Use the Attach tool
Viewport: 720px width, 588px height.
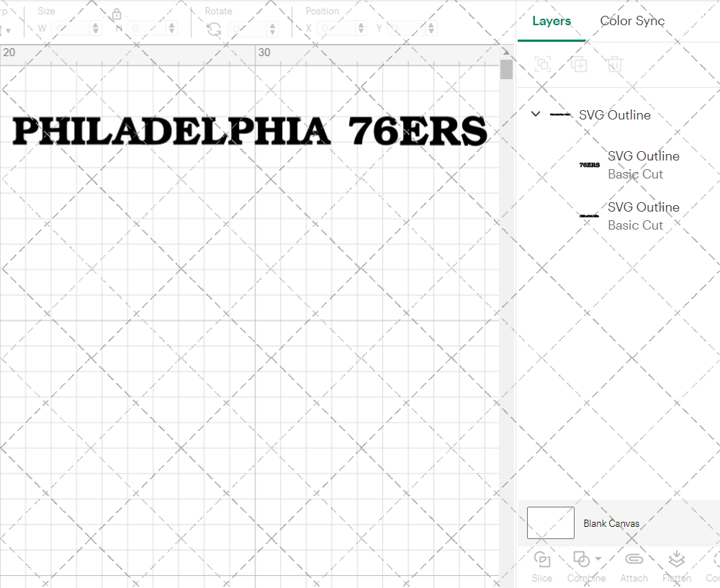click(x=634, y=559)
